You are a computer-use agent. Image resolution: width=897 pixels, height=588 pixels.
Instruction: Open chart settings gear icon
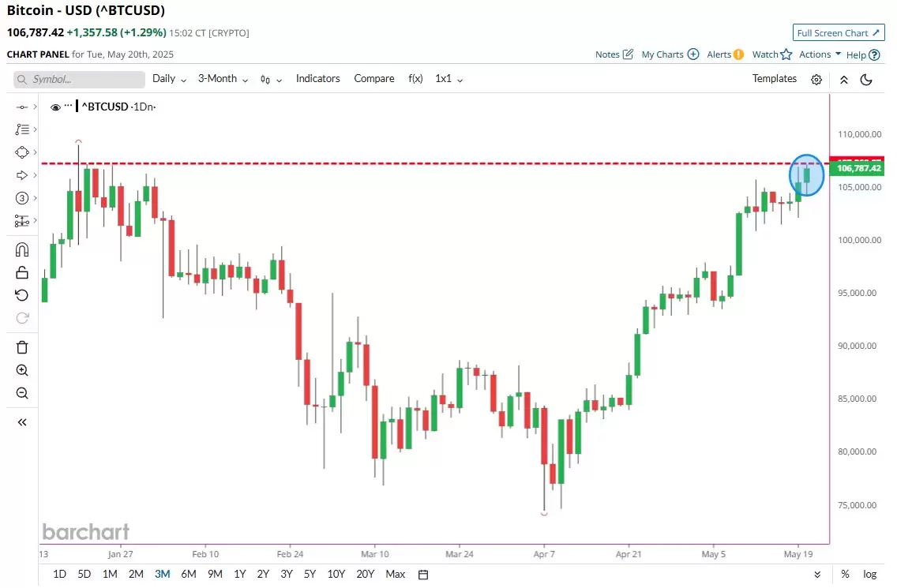(x=816, y=80)
